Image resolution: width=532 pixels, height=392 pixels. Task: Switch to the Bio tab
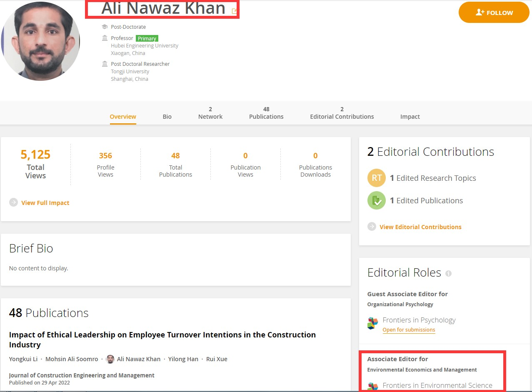point(167,117)
